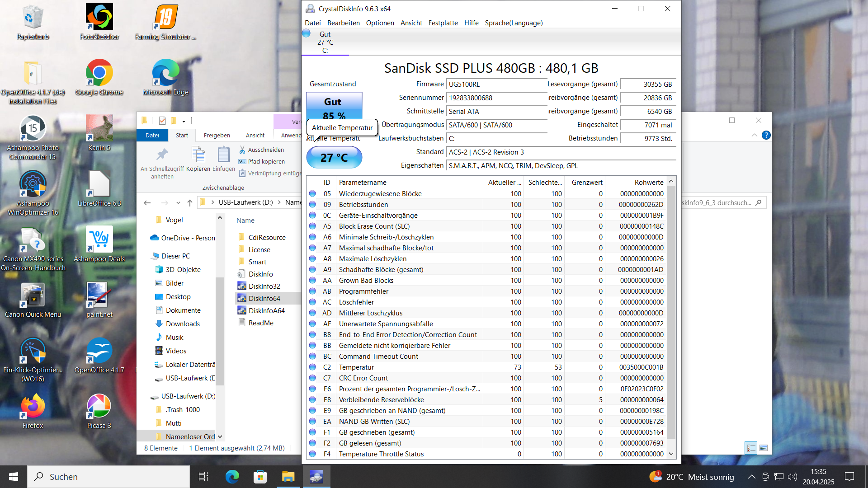Show hidden system tray icons chevron
The height and width of the screenshot is (488, 868).
pos(751,477)
